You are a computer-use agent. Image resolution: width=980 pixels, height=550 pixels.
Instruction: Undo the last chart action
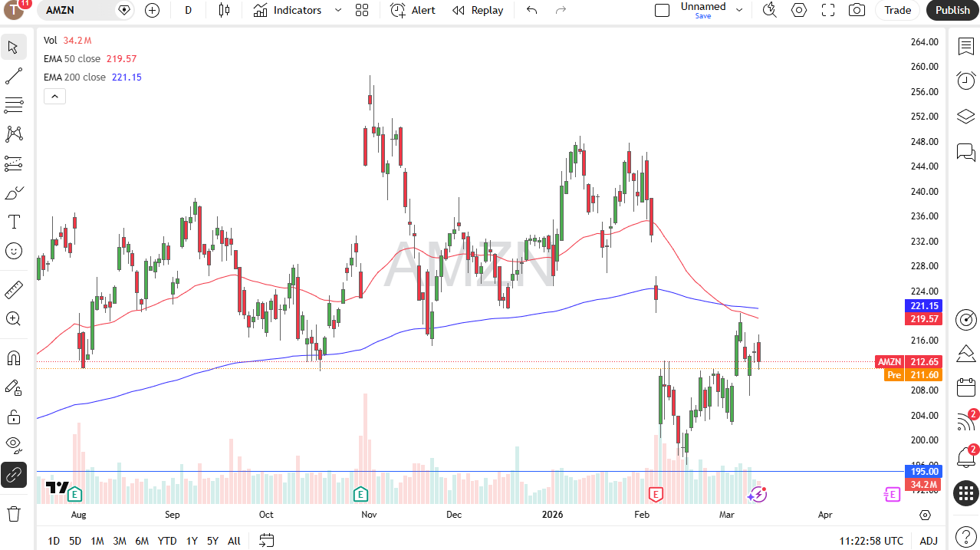(531, 10)
